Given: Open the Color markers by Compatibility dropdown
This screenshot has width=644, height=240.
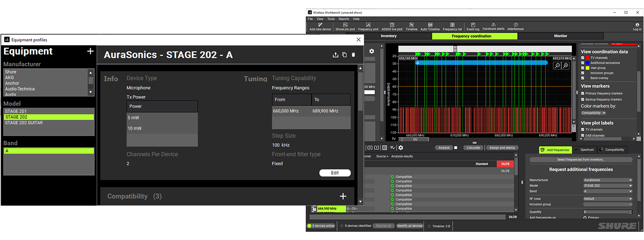Looking at the screenshot, I should pos(593,113).
